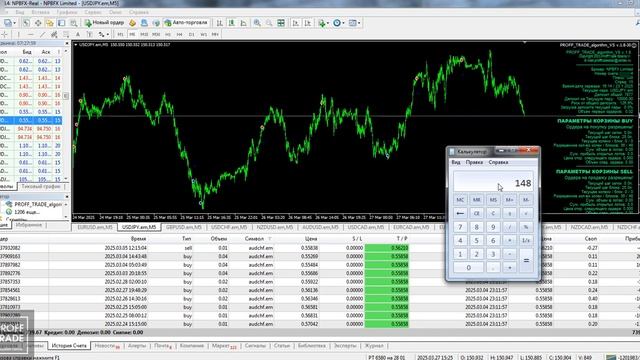640x360 pixels.
Task: Click the zoom out magnifier icon
Action: click(269, 23)
